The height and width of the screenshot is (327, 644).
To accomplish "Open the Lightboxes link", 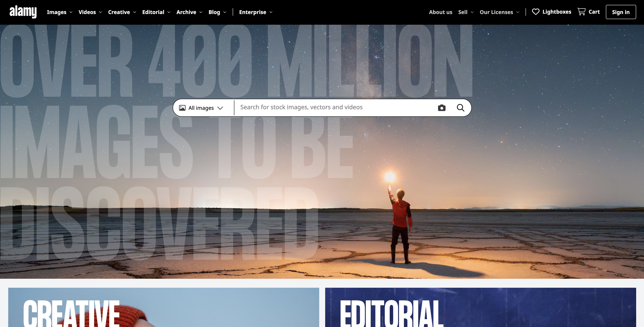I will 557,12.
